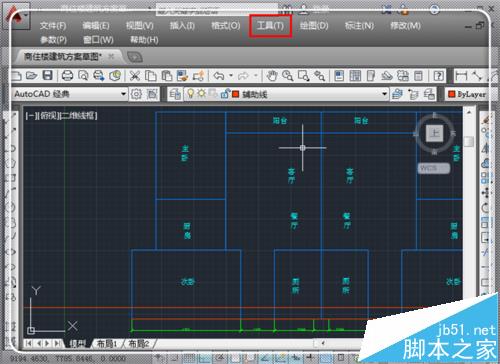Click the [二维线框] visual style label
The width and height of the screenshot is (500, 364).
coord(78,116)
